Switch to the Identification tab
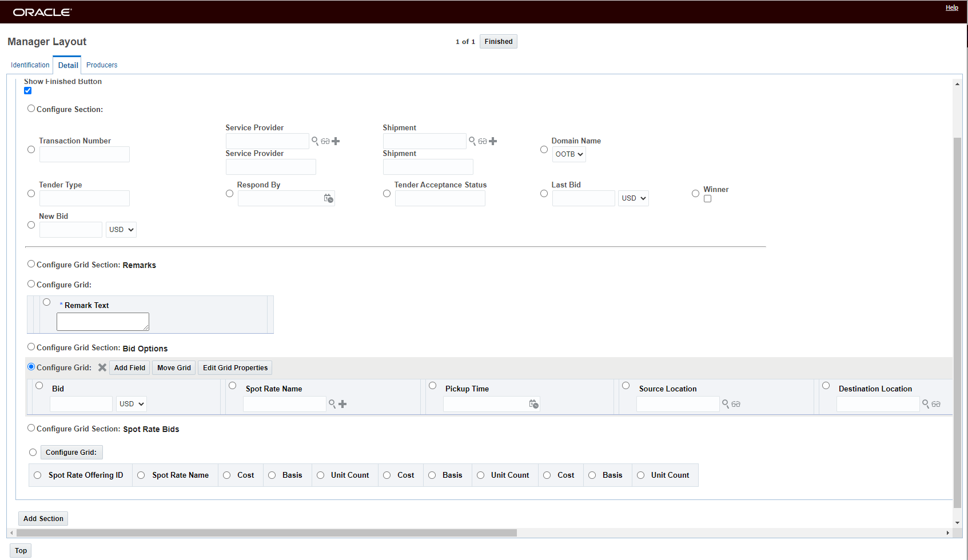Screen dimensions: 968x560 point(30,65)
